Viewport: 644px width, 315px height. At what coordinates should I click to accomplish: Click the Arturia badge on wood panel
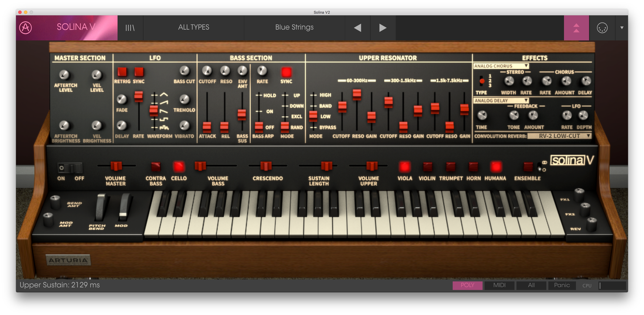(x=68, y=260)
